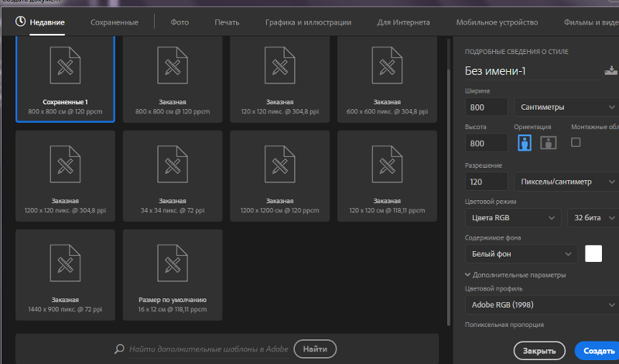Toggle the Монтажные области checkbox

576,142
